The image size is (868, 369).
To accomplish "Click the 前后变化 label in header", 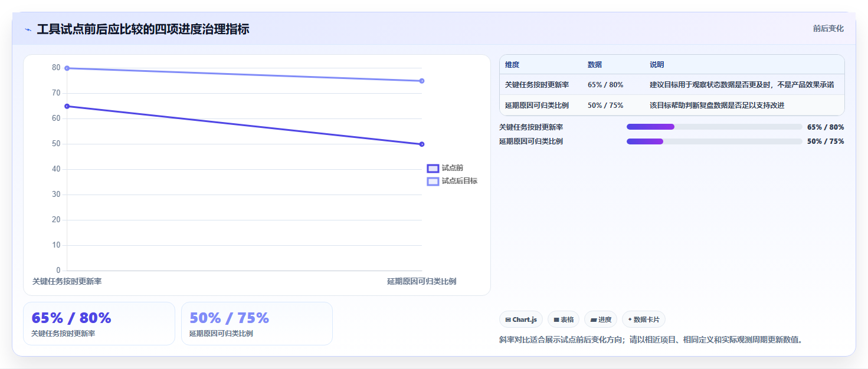I will [x=828, y=29].
